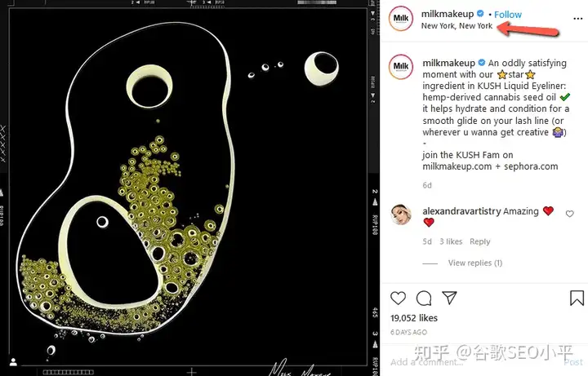This screenshot has width=588, height=376.
Task: View the 3 likes on the comment
Action: click(451, 241)
